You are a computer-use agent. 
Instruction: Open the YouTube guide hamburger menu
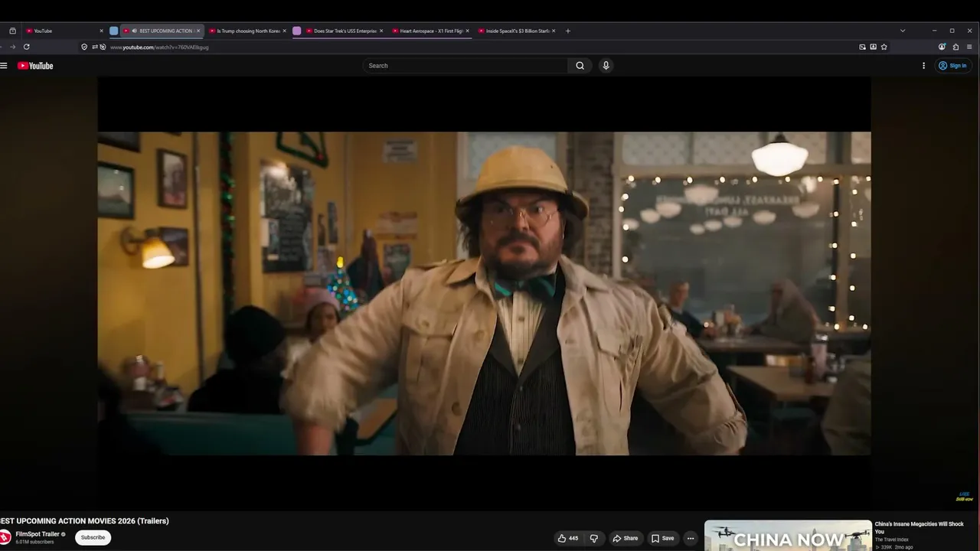(x=4, y=66)
